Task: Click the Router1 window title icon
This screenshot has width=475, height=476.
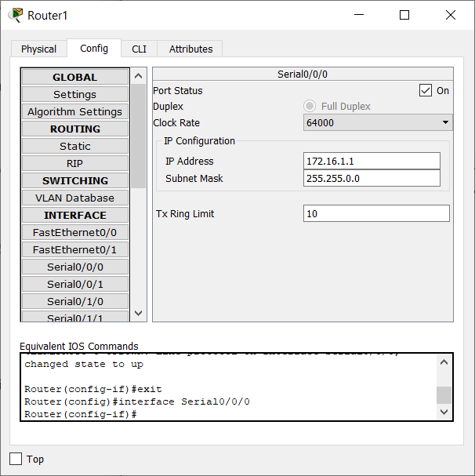Action: tap(15, 15)
